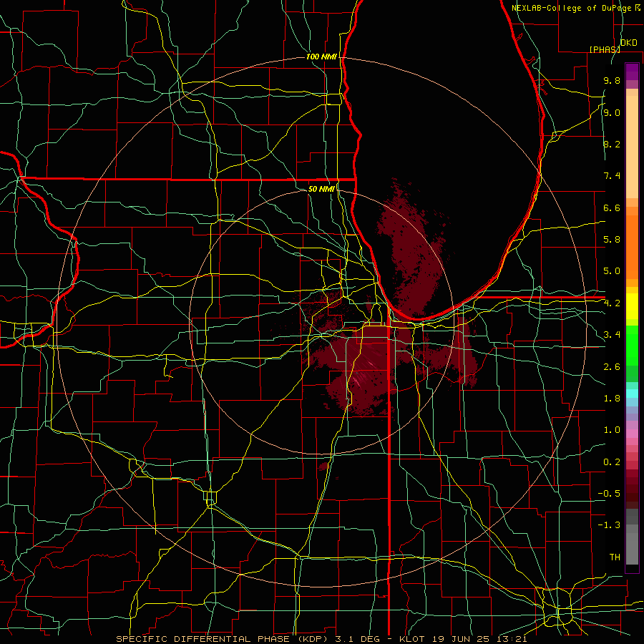The width and height of the screenshot is (644, 644).
Task: Click the 19 JUN 25 date in the caption
Action: pyautogui.click(x=460, y=639)
